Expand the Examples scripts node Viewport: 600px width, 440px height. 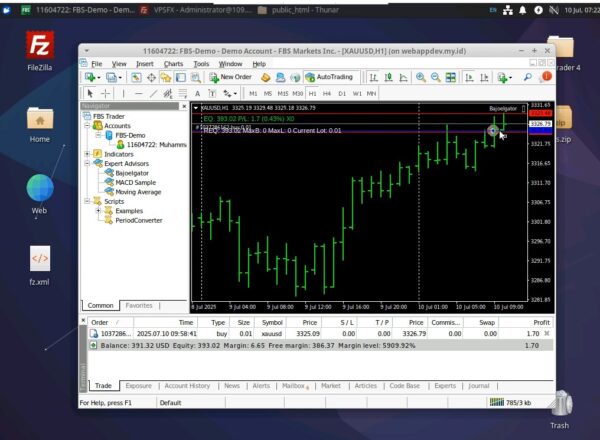pos(98,210)
